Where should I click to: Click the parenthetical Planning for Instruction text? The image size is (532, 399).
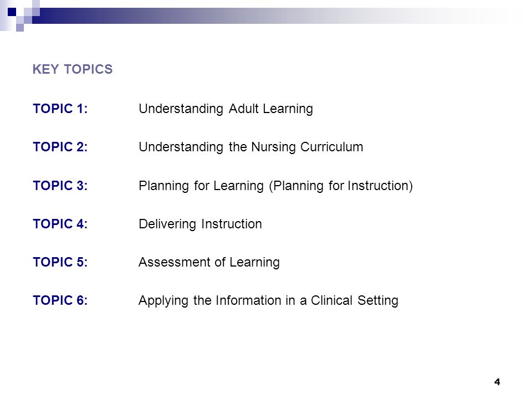click(x=341, y=186)
